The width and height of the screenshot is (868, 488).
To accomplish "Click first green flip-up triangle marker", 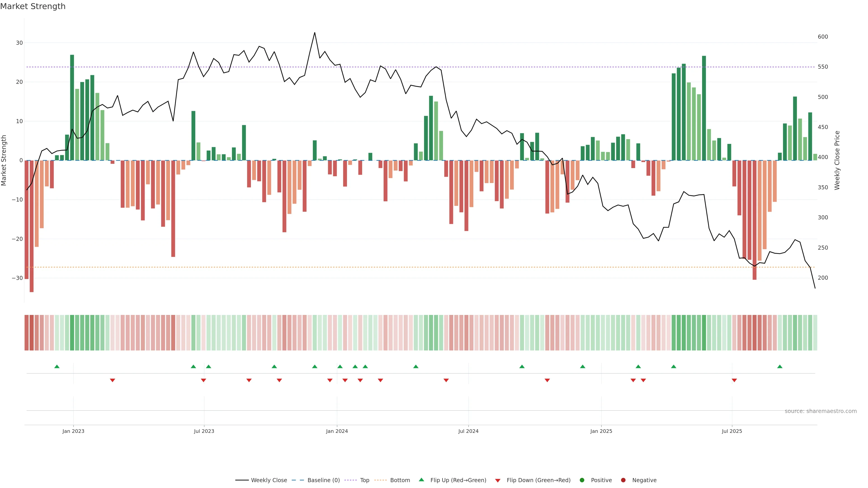I will point(57,366).
